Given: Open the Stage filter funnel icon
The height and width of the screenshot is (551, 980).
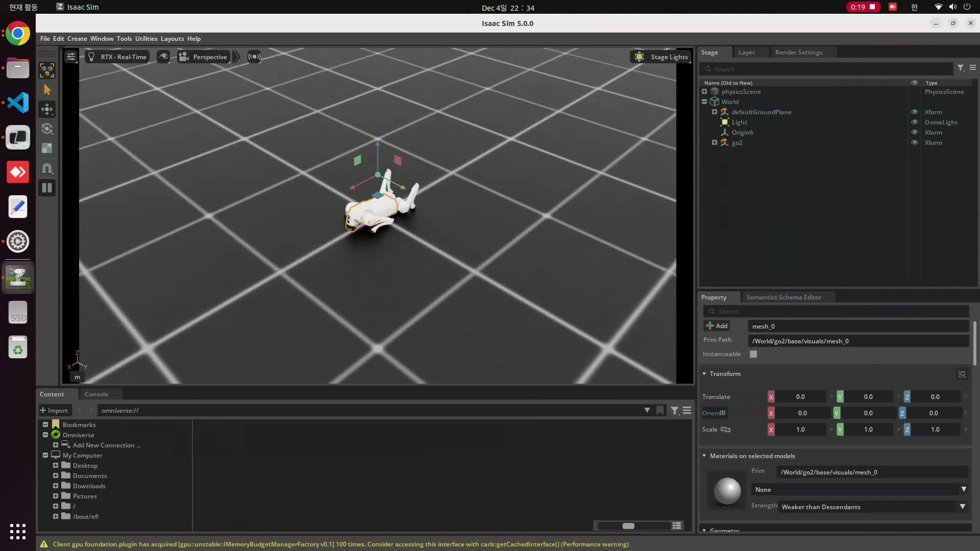Looking at the screenshot, I should (961, 68).
